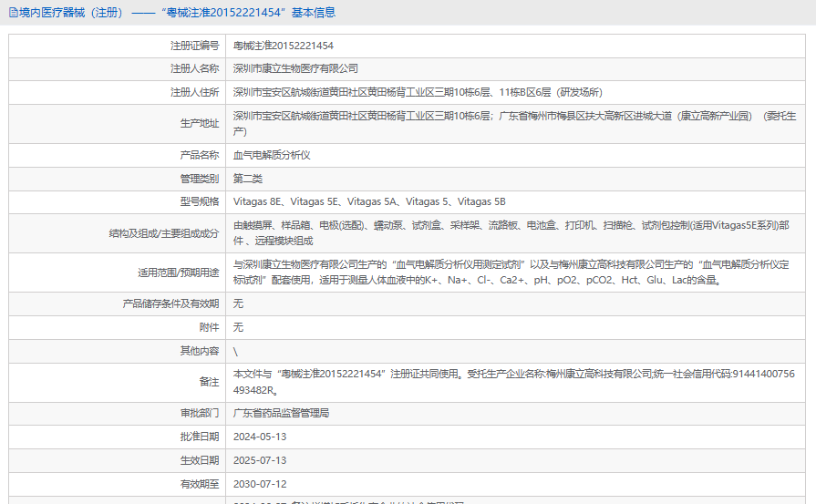816x504 pixels.
Task: Click the 生产地址 label
Action: coord(200,123)
